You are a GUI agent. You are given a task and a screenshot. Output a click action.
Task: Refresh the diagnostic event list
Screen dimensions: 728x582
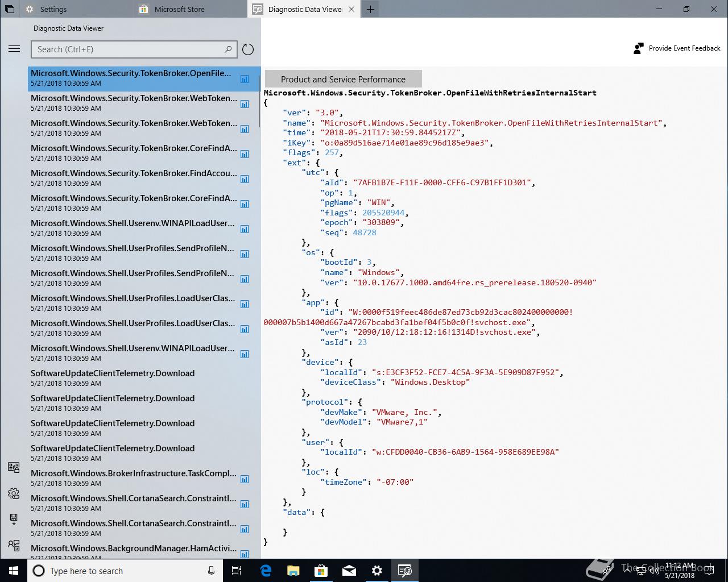[248, 49]
